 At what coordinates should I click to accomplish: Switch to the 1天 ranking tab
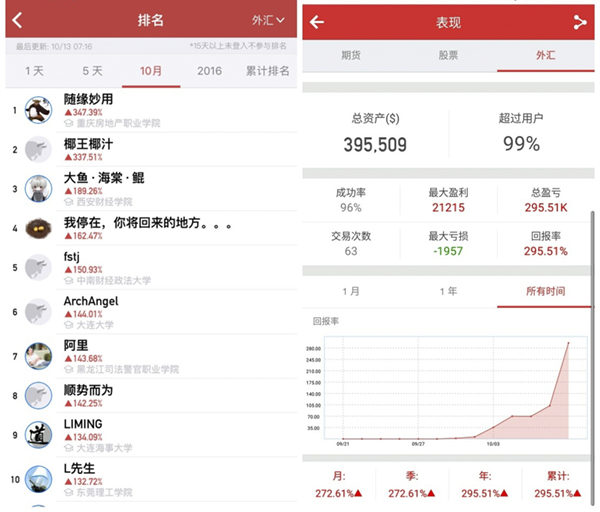click(x=34, y=71)
